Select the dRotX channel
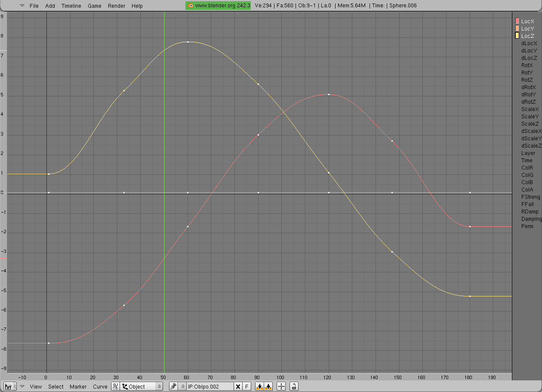The image size is (542, 392). click(529, 87)
